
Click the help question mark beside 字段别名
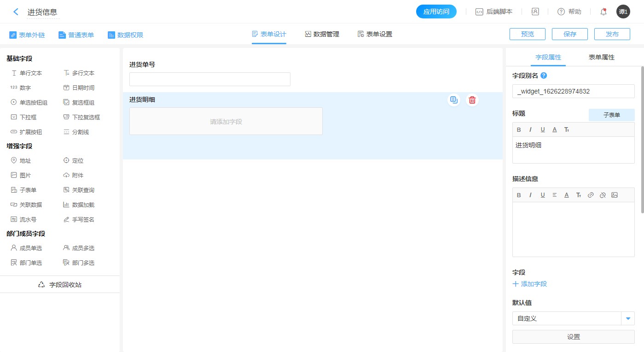point(544,76)
